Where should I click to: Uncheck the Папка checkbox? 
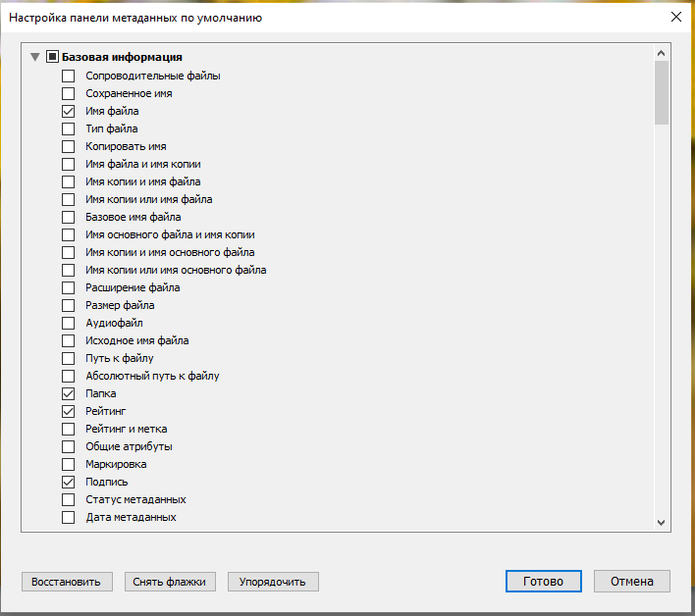click(69, 393)
